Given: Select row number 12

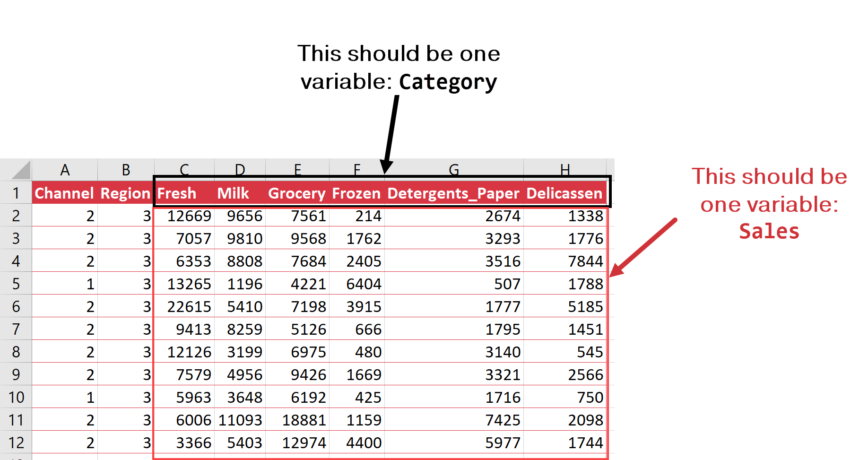Looking at the screenshot, I should pyautogui.click(x=16, y=443).
